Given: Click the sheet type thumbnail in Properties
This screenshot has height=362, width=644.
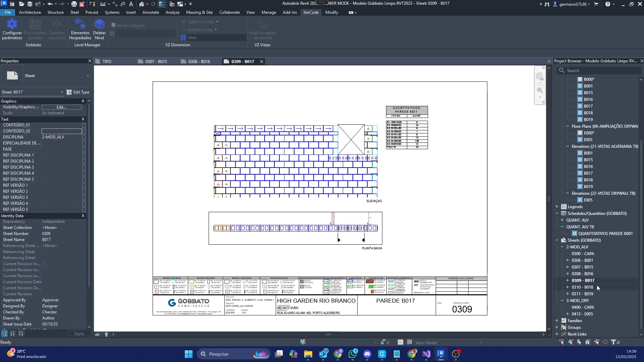Looking at the screenshot, I should [12, 76].
